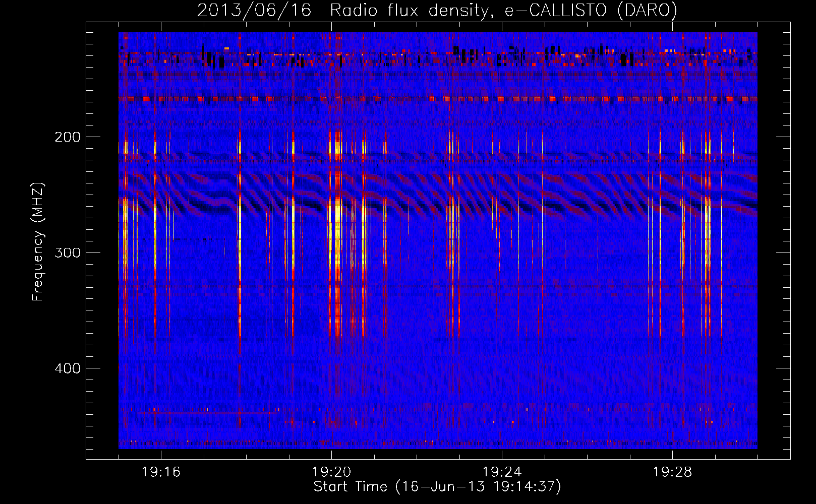816x504 pixels.
Task: Click the "Frequency (MHZ)" axis label
Action: (38, 242)
